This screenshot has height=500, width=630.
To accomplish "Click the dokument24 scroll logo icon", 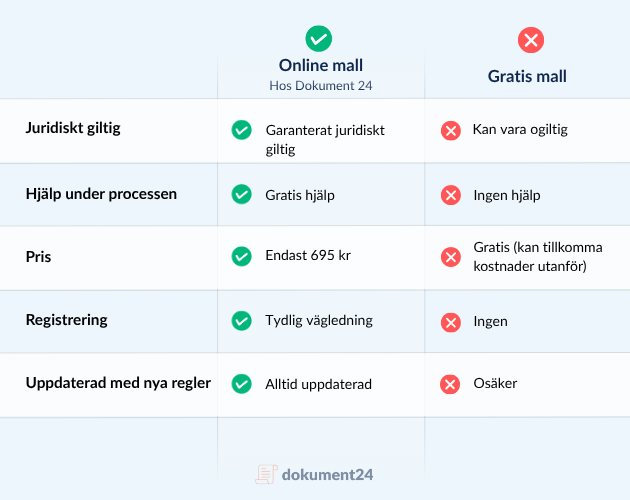I will click(x=266, y=474).
